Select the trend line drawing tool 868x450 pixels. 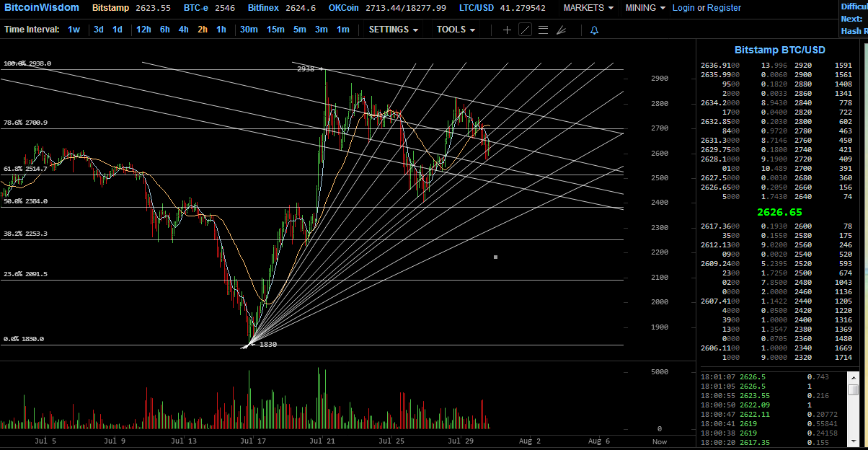(525, 30)
